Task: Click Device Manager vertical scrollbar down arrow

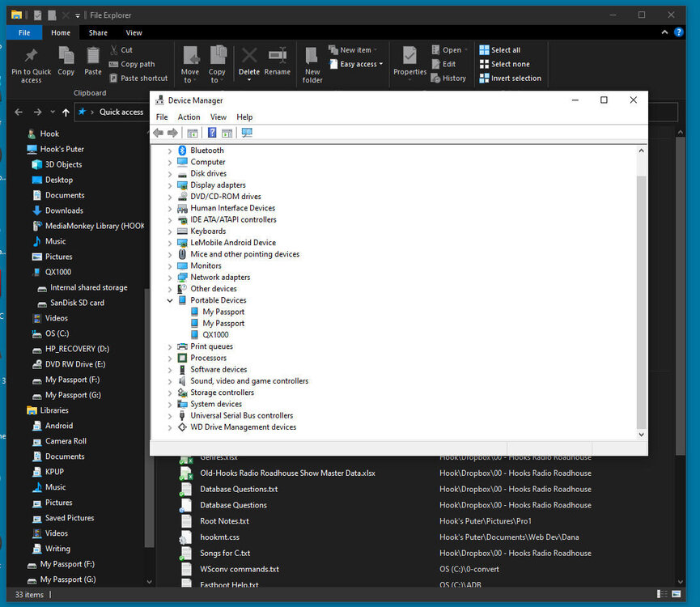Action: point(642,435)
